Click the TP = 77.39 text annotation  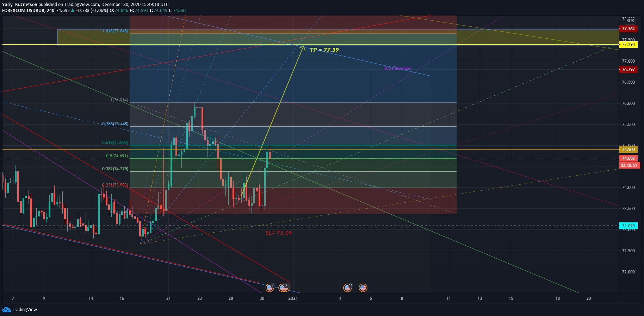click(324, 50)
